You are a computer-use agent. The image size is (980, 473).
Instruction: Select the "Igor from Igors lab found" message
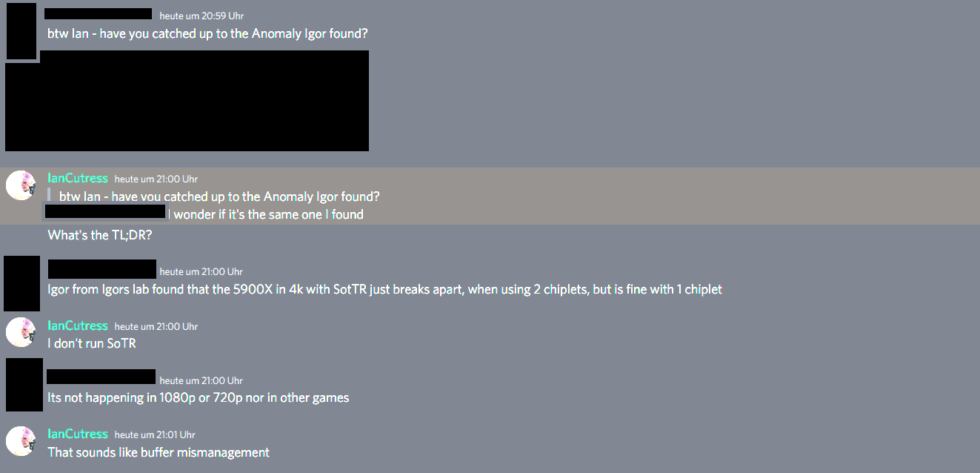(384, 289)
